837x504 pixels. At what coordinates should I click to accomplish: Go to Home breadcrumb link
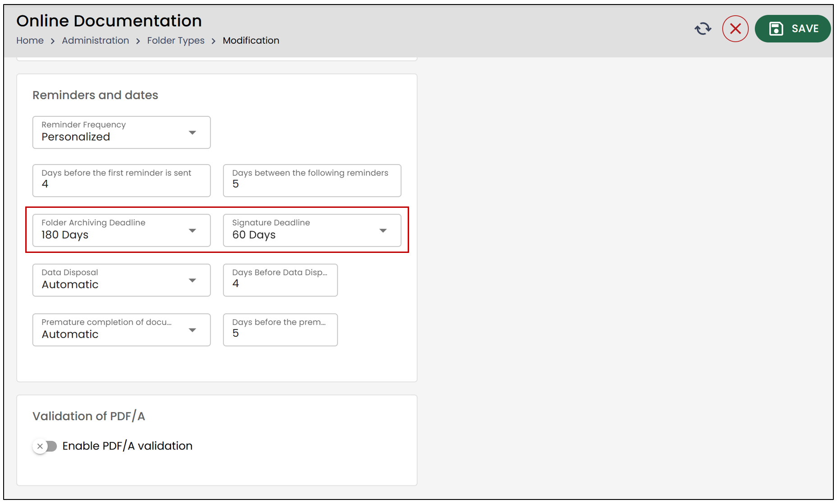(30, 41)
